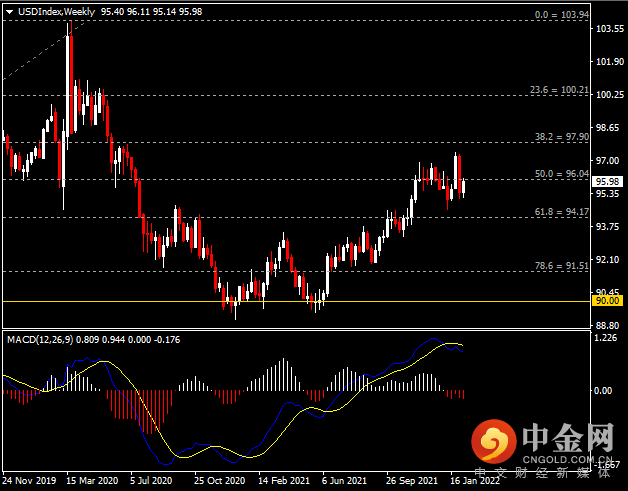Click the current price tag 95.98

click(x=607, y=181)
